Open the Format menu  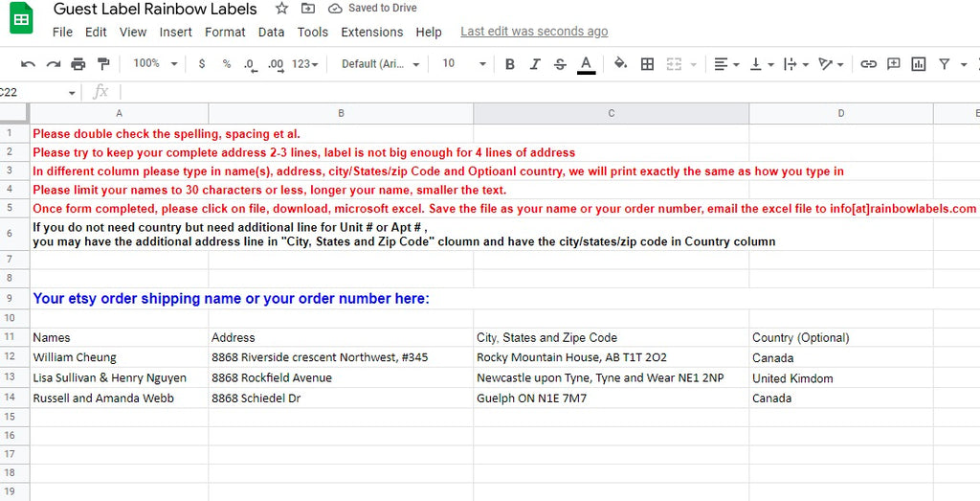click(225, 32)
